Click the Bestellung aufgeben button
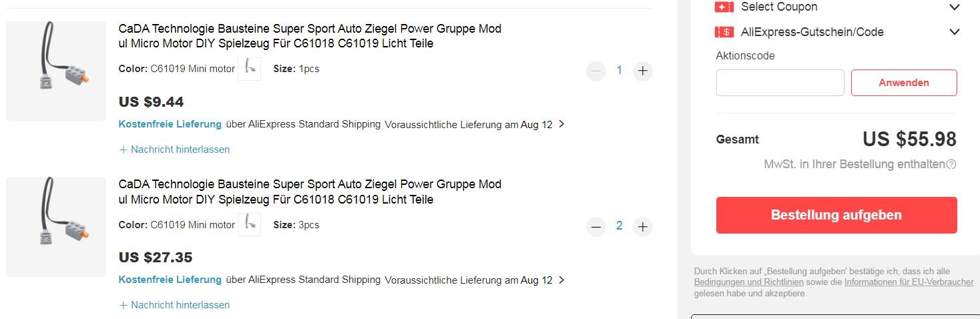 [x=836, y=215]
